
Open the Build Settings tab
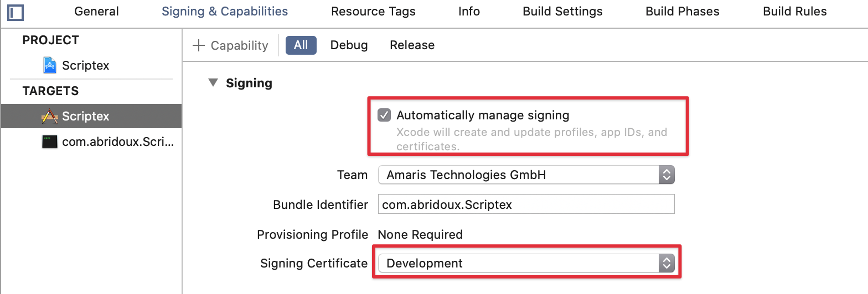point(562,12)
